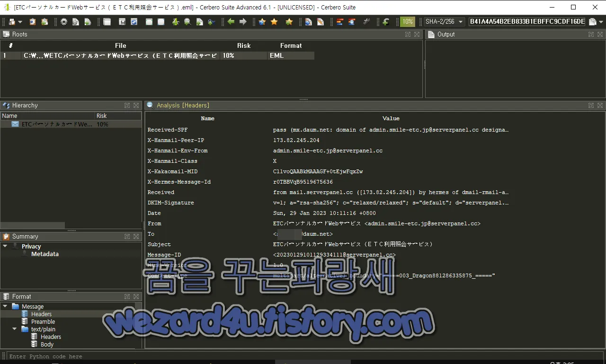This screenshot has width=606, height=364.
Task: Click the green upward arrow toolbar icon
Action: click(x=176, y=22)
